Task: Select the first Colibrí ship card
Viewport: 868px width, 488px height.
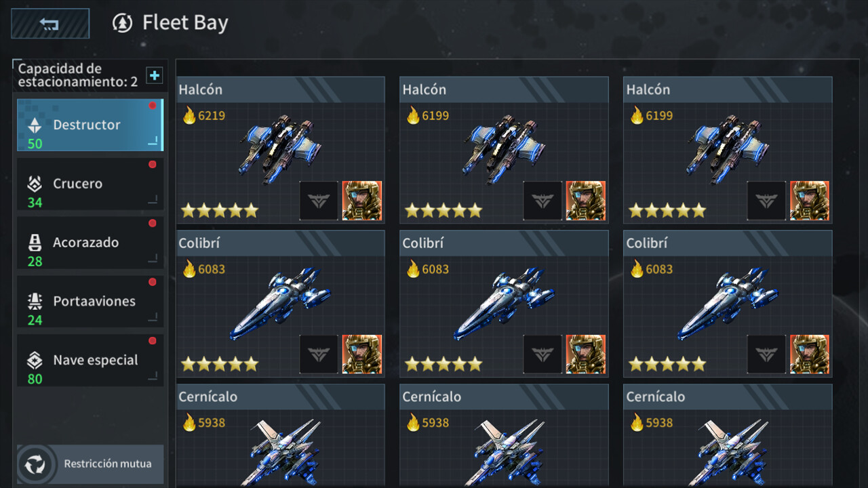Action: 281,304
